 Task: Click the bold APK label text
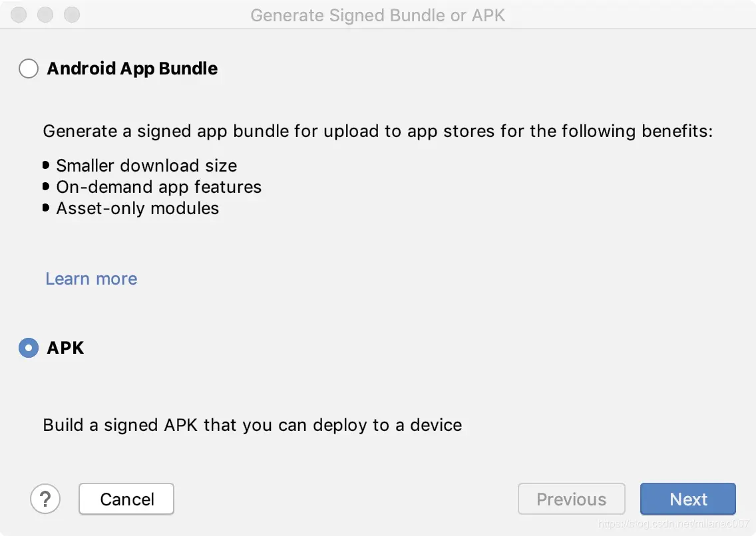[65, 347]
